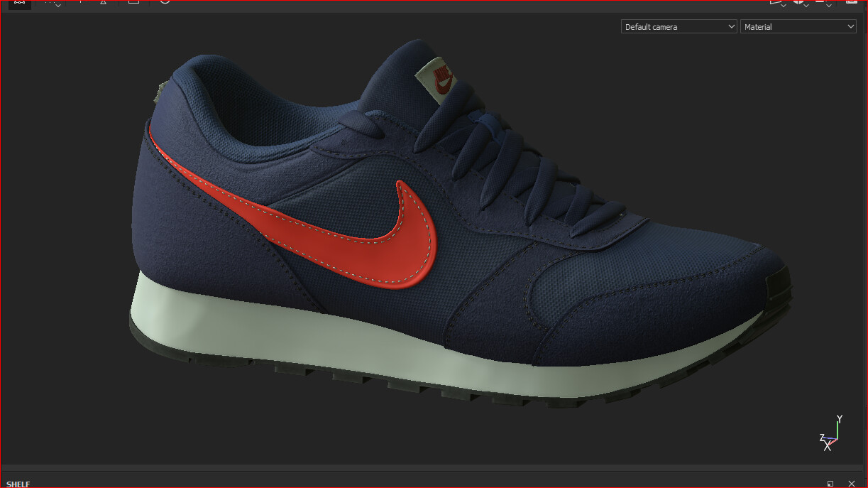
Task: Click the XYZ axis orientation gizmo
Action: (x=830, y=433)
